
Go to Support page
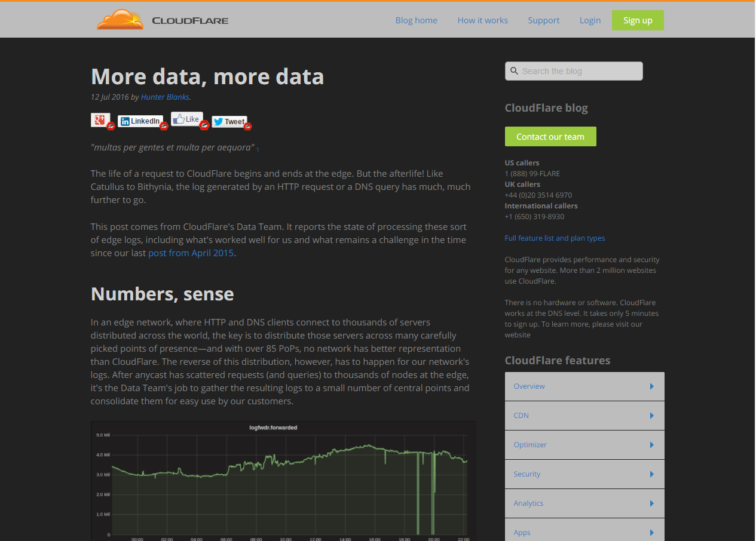pyautogui.click(x=544, y=20)
